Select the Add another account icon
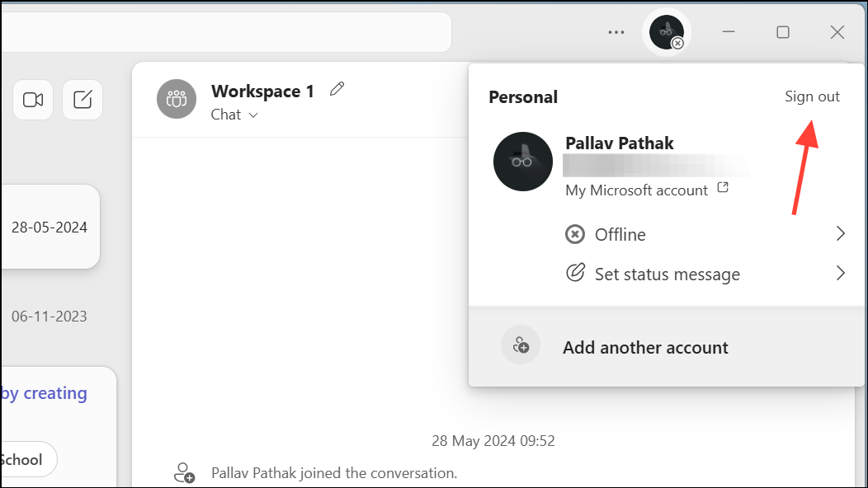The height and width of the screenshot is (488, 868). [521, 346]
